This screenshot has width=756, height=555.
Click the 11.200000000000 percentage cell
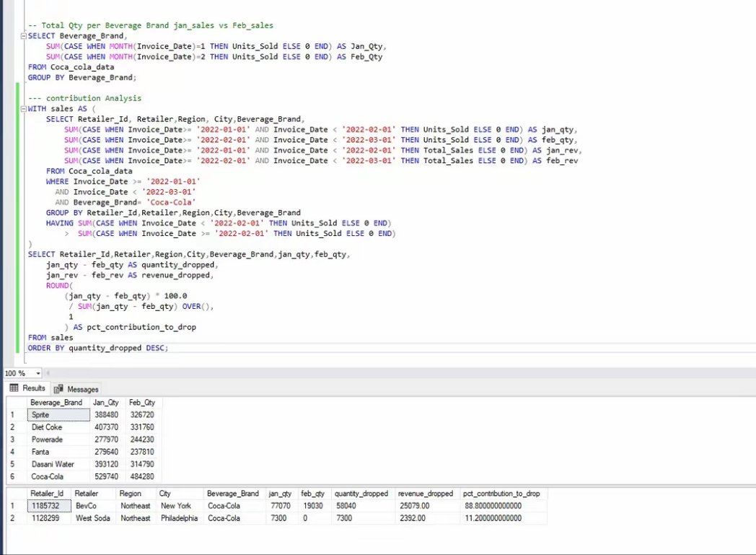coord(504,518)
